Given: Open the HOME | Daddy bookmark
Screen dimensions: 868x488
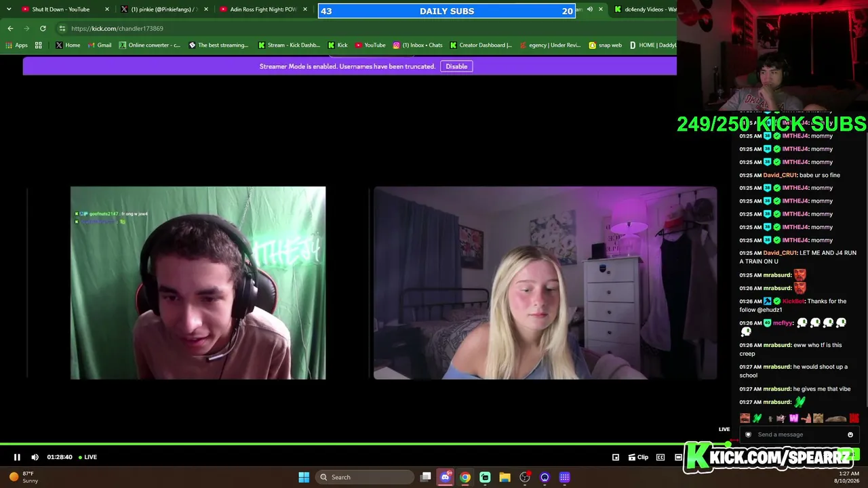Looking at the screenshot, I should pos(653,45).
